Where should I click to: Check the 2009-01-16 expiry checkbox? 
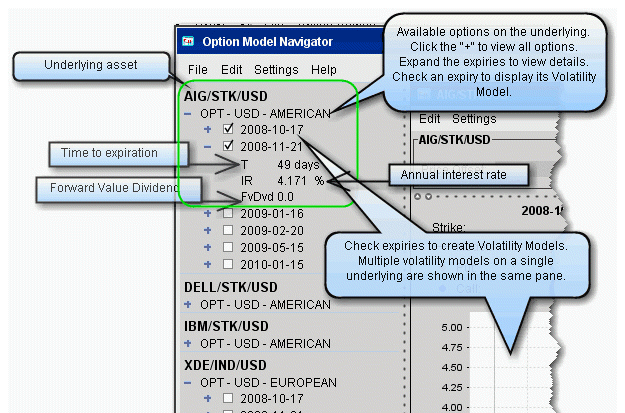[229, 214]
